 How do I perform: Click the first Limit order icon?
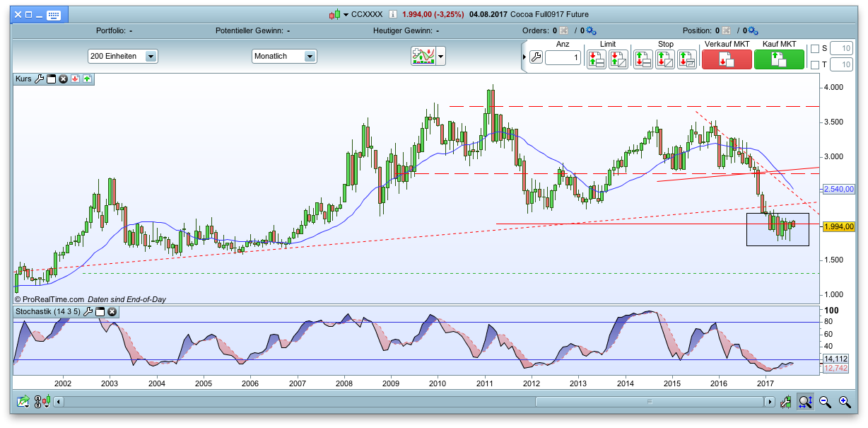tap(597, 59)
